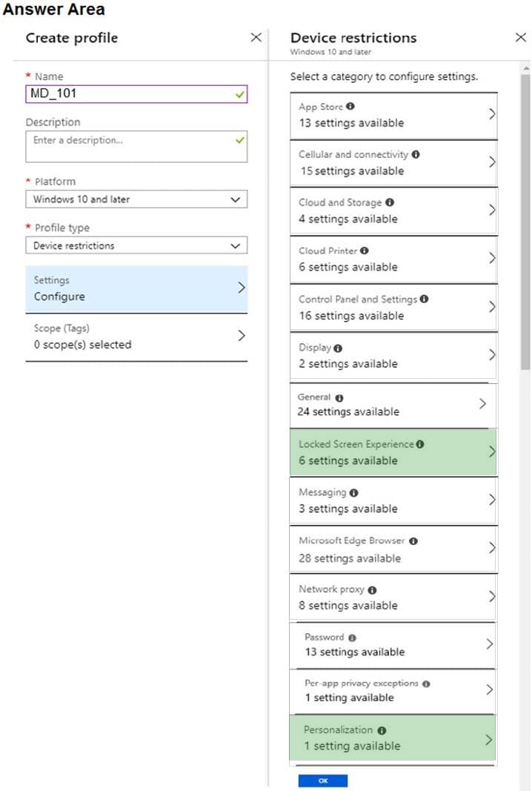Viewport: 532px width, 791px height.
Task: Open the Password settings category
Action: tap(393, 645)
